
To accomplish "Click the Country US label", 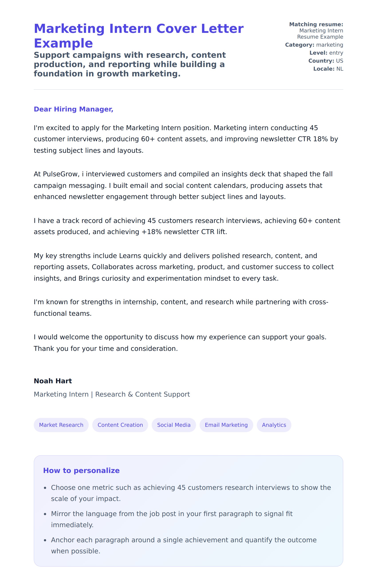I will pos(325,61).
